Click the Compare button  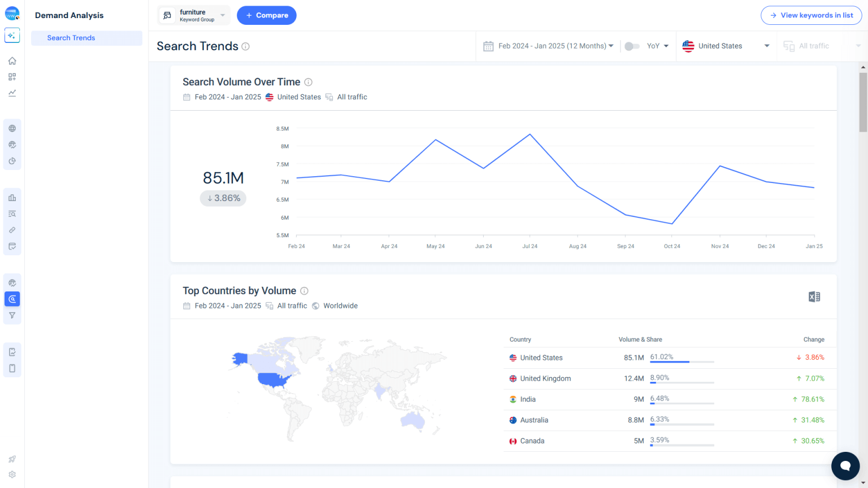(266, 15)
